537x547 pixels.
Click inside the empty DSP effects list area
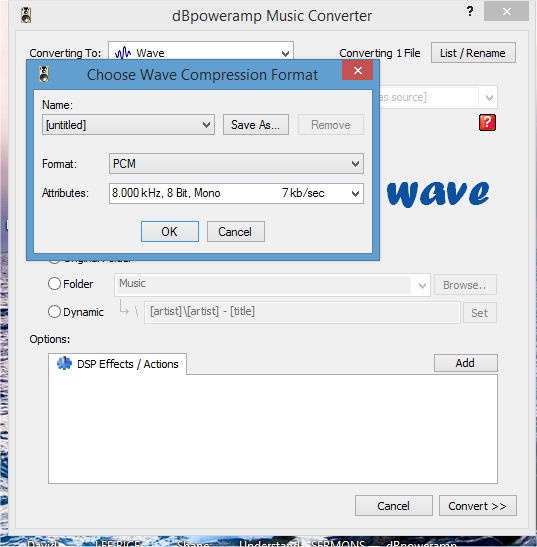[x=273, y=429]
